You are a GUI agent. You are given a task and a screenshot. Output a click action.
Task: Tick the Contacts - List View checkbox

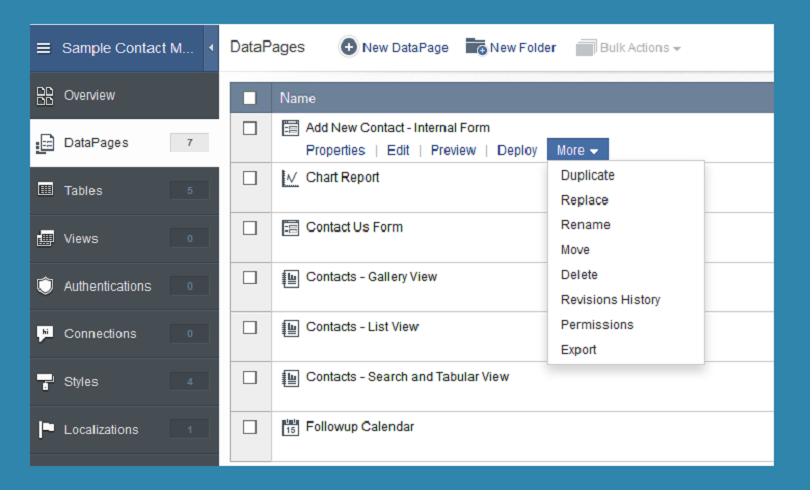coord(250,327)
